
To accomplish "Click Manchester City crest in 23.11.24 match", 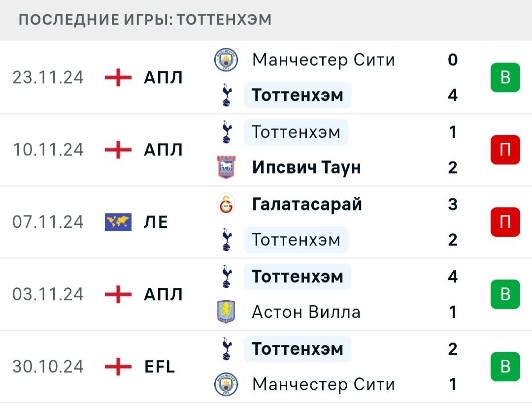I will pyautogui.click(x=226, y=60).
